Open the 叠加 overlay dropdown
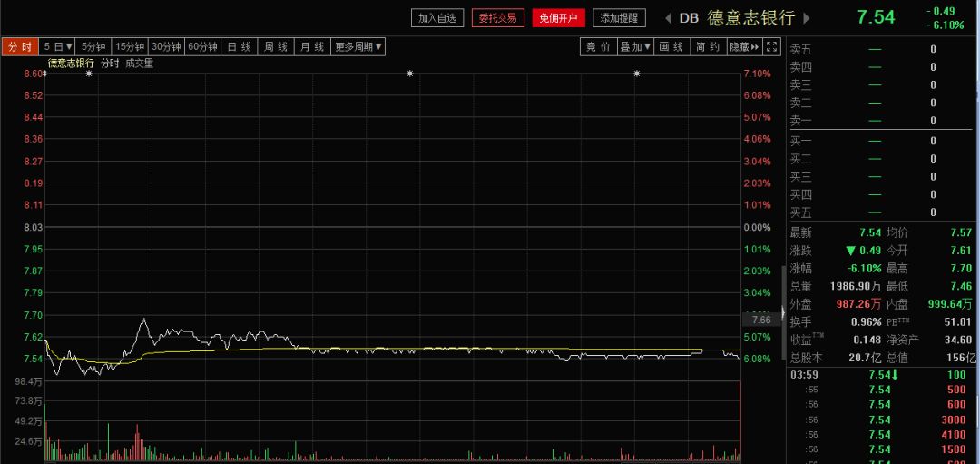This screenshot has width=980, height=464. [x=635, y=47]
